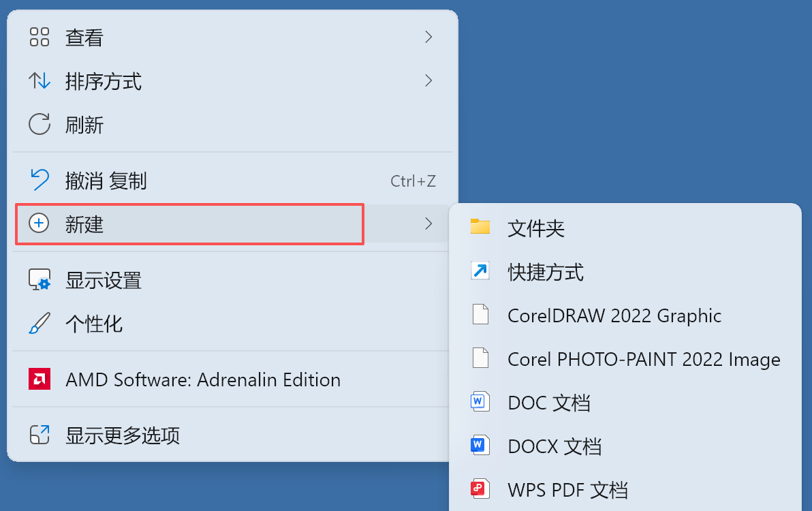Click the WPS PDF red document icon
The image size is (812, 511).
(480, 489)
